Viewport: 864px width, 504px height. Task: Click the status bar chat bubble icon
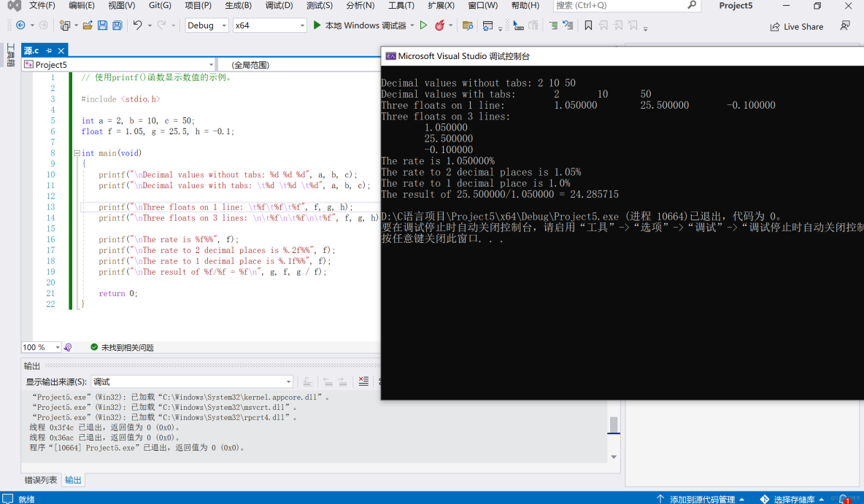pyautogui.click(x=7, y=498)
